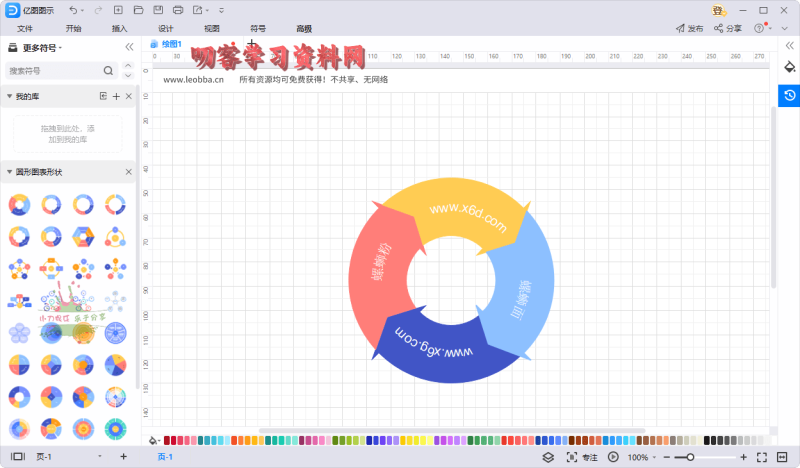Close the 圆形图表形状 library
This screenshot has height=468, width=800.
(x=129, y=172)
